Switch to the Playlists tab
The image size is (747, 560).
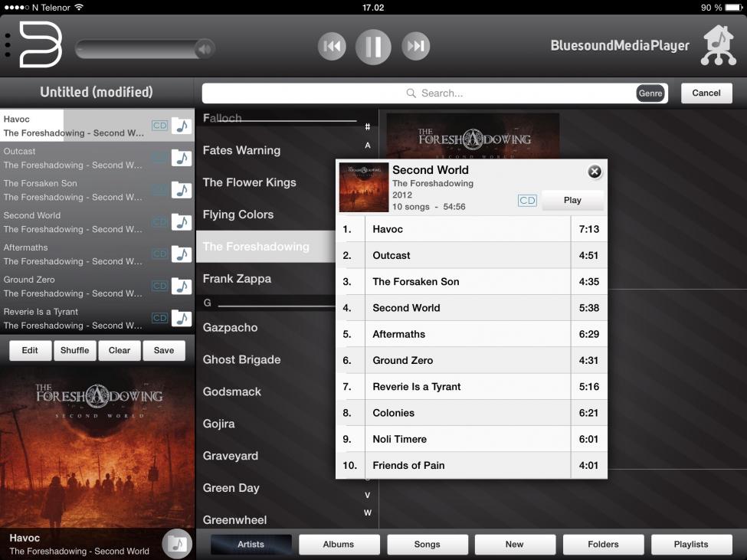(x=691, y=544)
